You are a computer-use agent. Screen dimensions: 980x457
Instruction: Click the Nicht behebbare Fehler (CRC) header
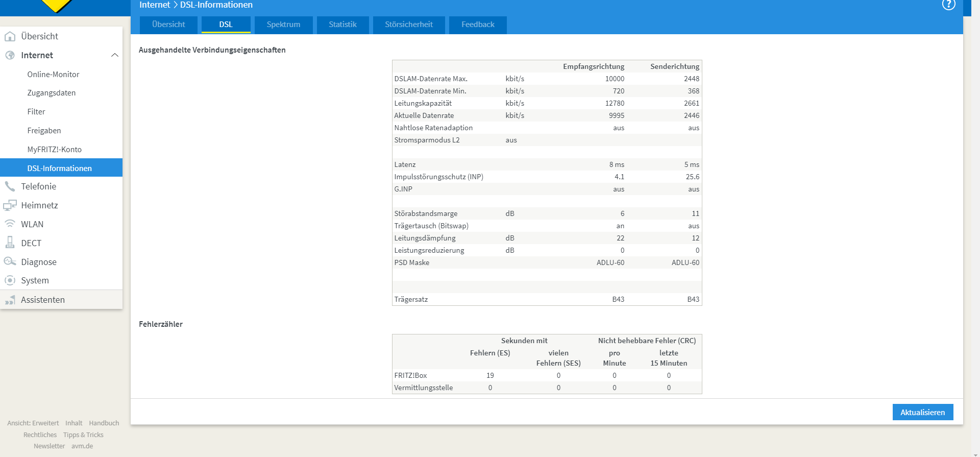[x=647, y=341]
